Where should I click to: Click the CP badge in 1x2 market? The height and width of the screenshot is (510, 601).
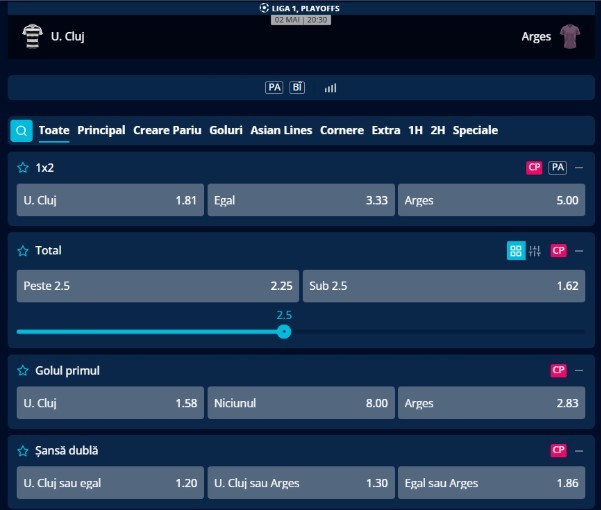(534, 168)
